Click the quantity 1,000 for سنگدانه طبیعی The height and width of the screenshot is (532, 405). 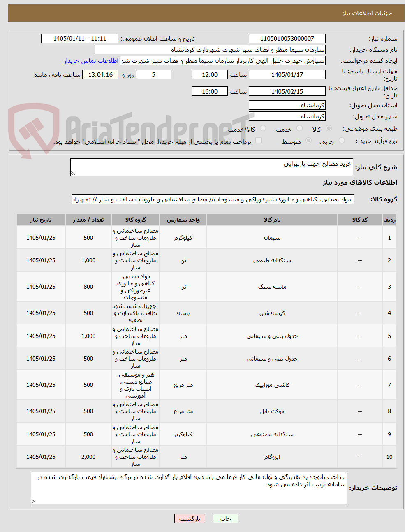click(x=88, y=260)
